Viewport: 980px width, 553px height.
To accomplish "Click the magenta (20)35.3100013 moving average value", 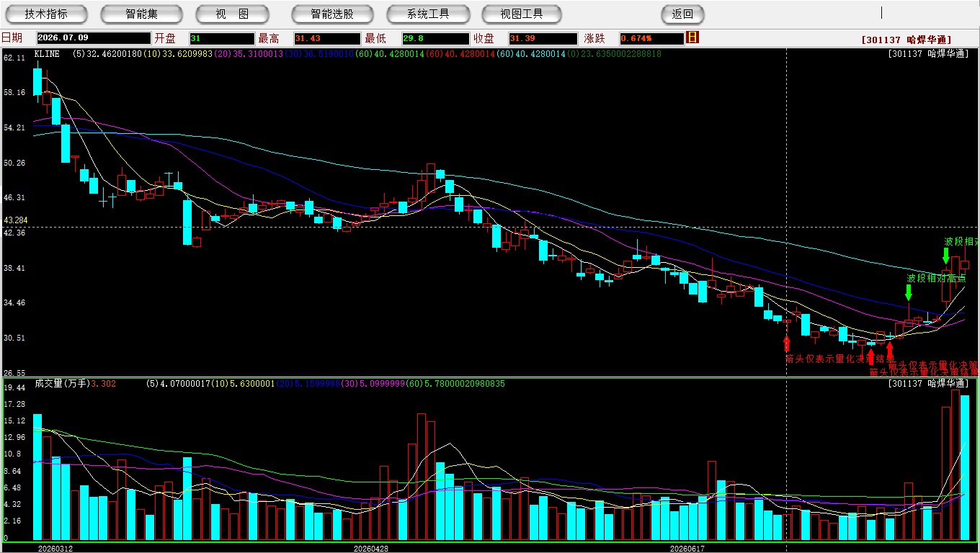I will [x=249, y=54].
